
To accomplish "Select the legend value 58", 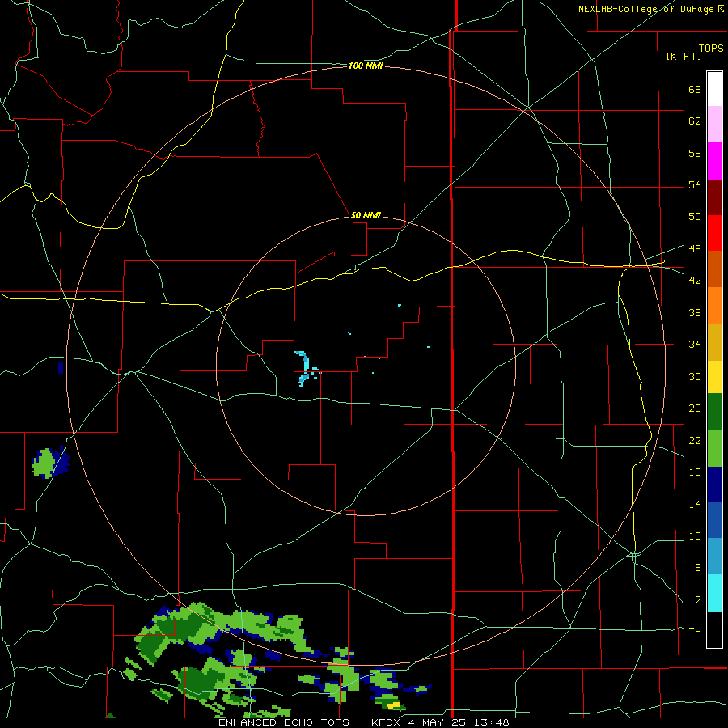I will click(x=695, y=153).
